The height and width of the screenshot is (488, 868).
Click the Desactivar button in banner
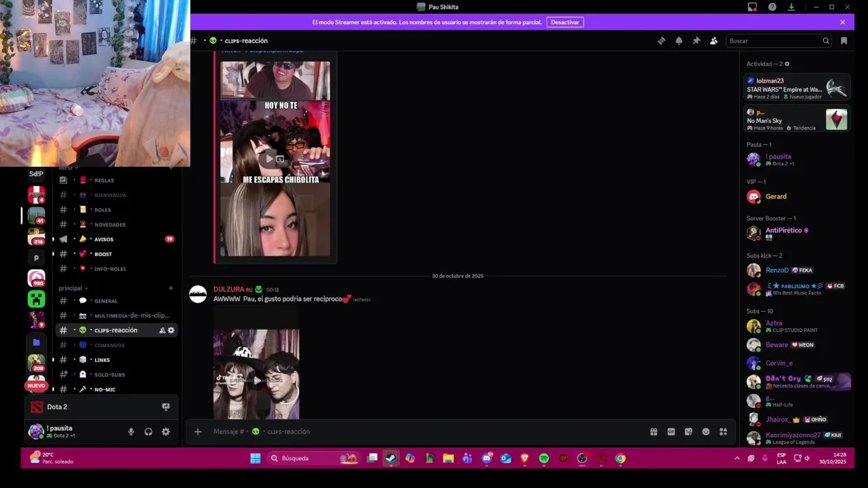tap(565, 22)
